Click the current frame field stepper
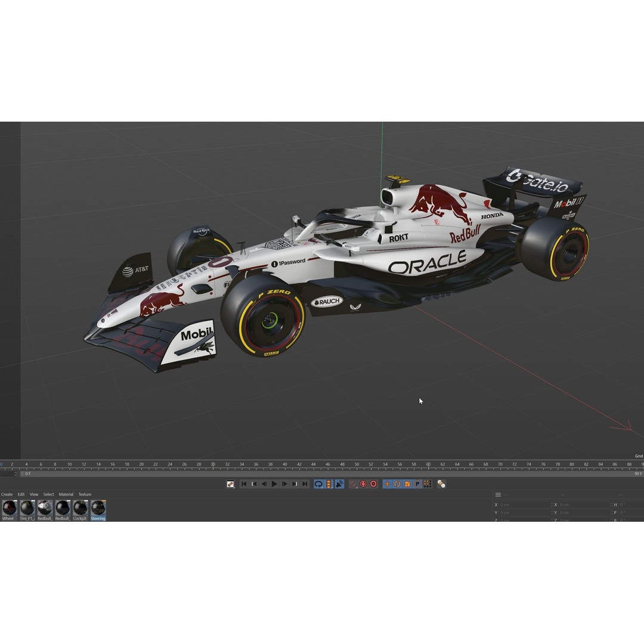The width and height of the screenshot is (644, 644). tap(16, 474)
